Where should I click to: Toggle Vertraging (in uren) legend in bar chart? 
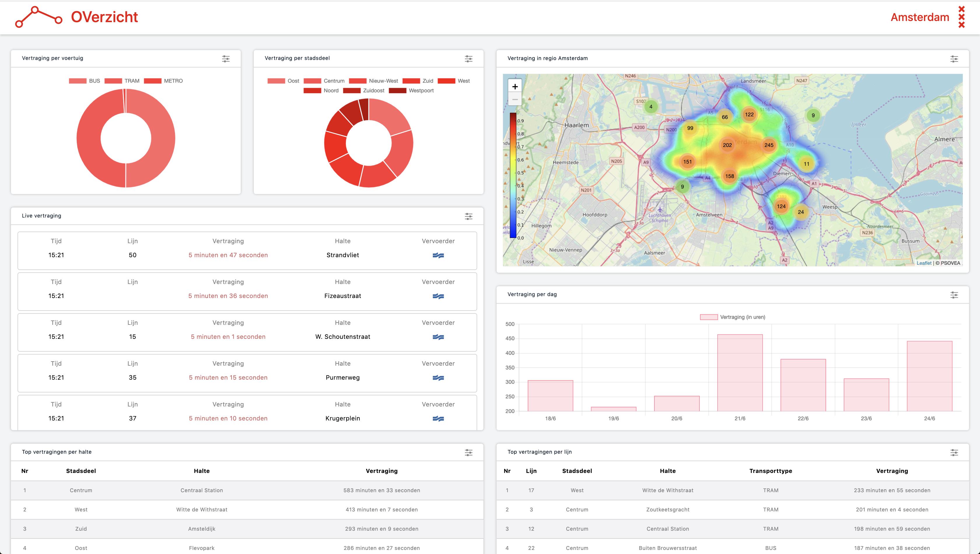click(x=732, y=317)
